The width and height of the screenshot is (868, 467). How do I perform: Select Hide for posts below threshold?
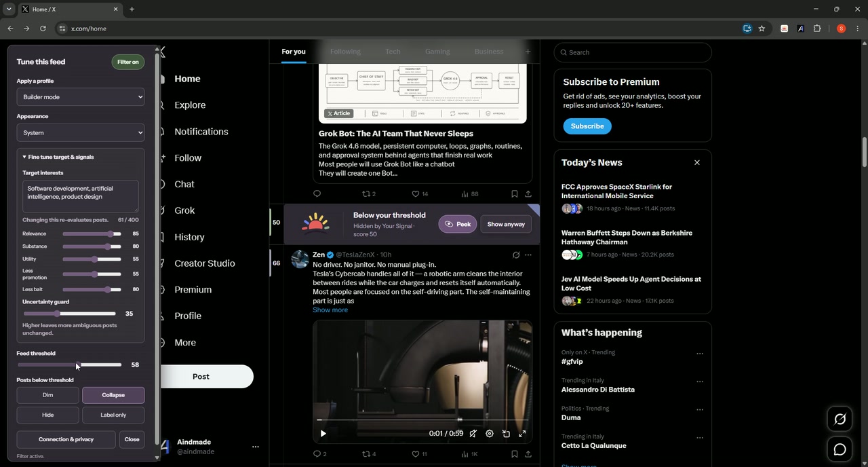pyautogui.click(x=47, y=415)
